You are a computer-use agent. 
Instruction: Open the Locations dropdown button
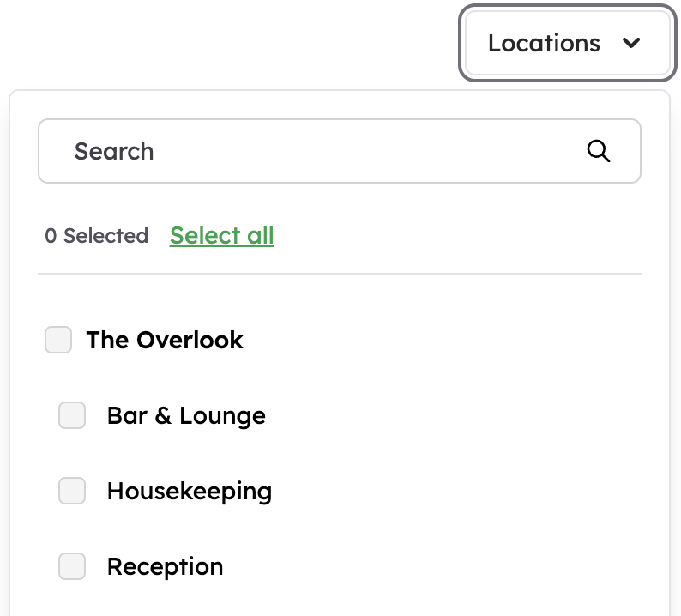(568, 43)
